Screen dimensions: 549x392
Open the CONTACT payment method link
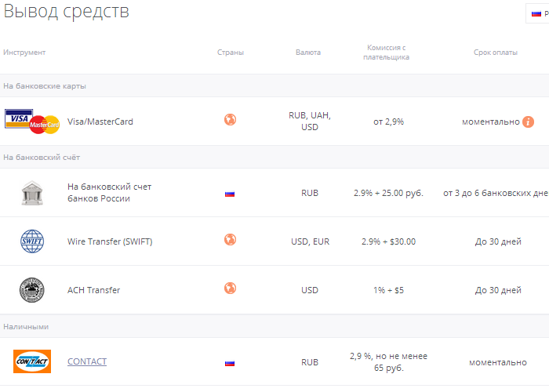click(87, 361)
